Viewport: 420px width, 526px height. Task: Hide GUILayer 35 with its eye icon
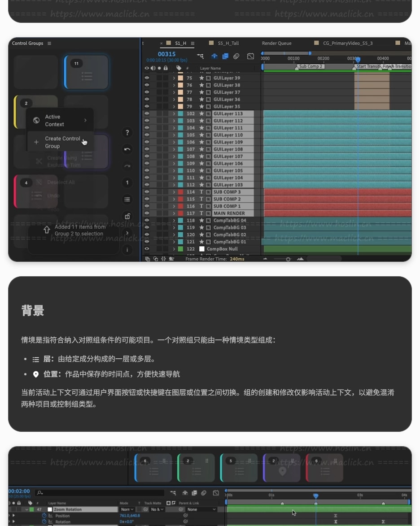click(147, 106)
